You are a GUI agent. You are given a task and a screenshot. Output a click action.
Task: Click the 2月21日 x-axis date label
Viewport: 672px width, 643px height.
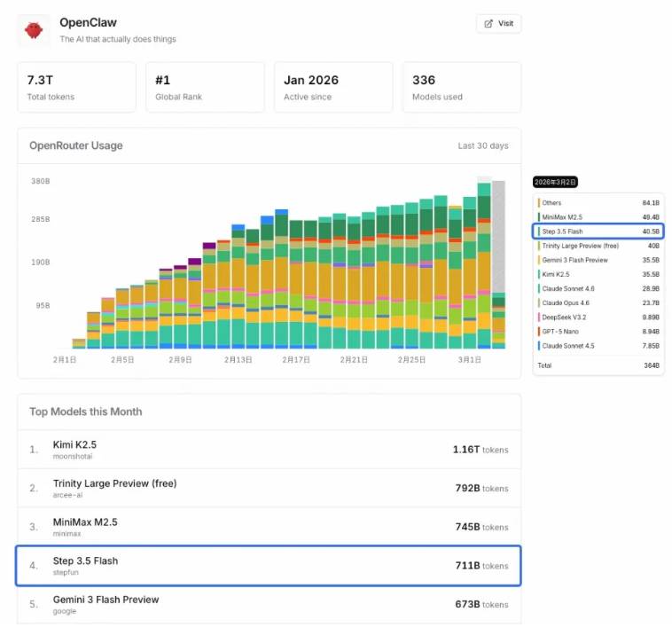[x=354, y=360]
